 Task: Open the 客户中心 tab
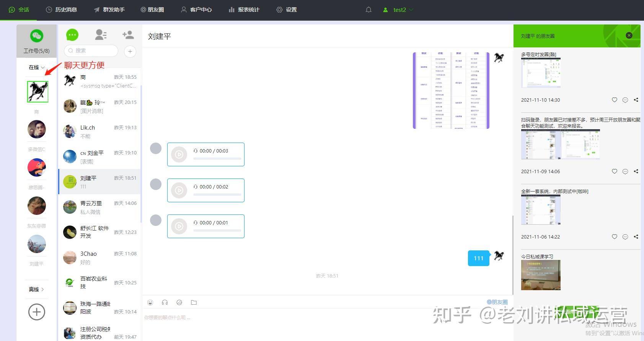[x=196, y=10]
